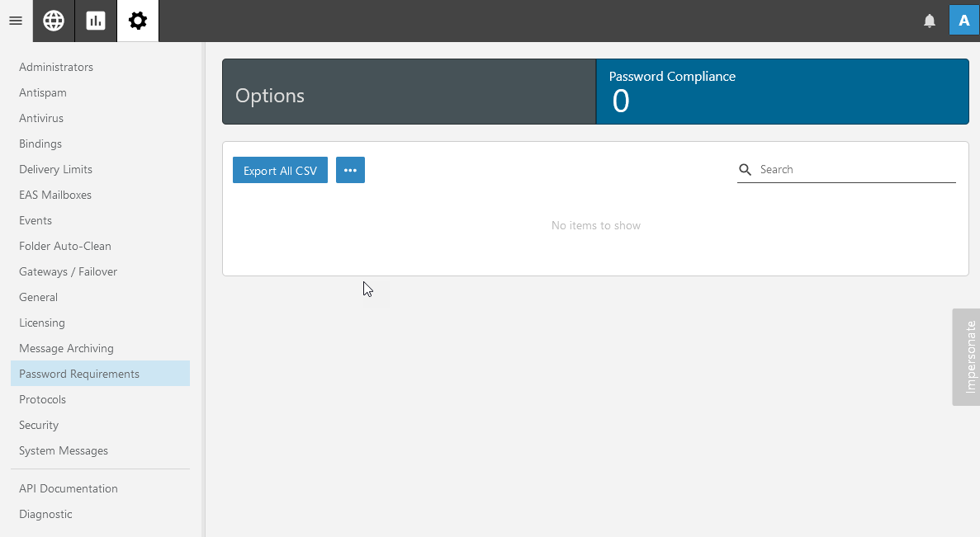Open the user avatar 'A' menu

pyautogui.click(x=963, y=21)
